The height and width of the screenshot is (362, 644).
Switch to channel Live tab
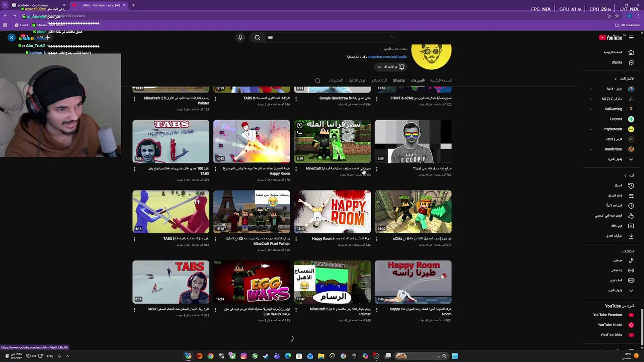point(379,80)
